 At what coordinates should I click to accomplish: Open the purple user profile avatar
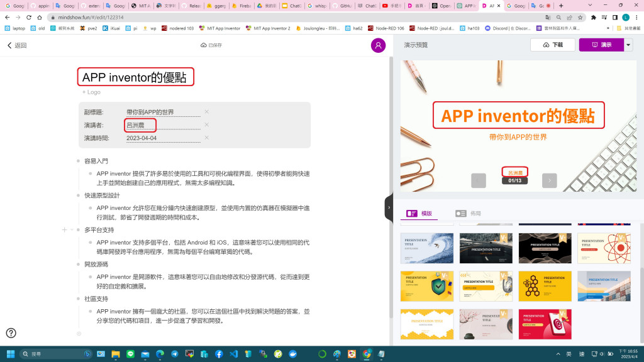click(x=378, y=45)
